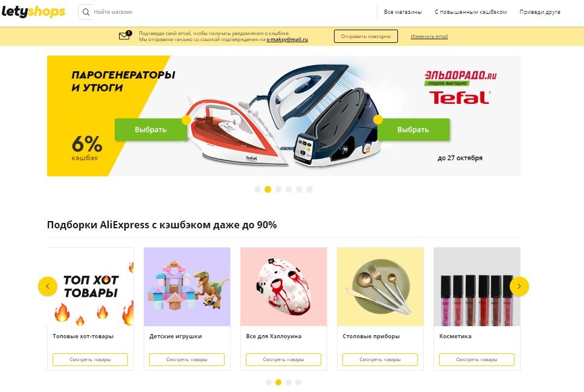Open the Все для Хэллоуина thumbnail
Image resolution: width=584 pixels, height=392 pixels.
pos(284,286)
